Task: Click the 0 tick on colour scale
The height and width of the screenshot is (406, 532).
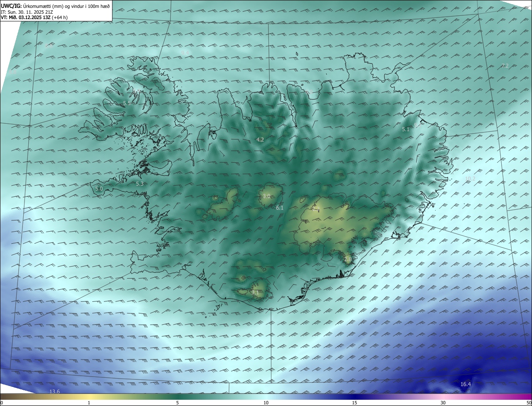Action: [2, 403]
